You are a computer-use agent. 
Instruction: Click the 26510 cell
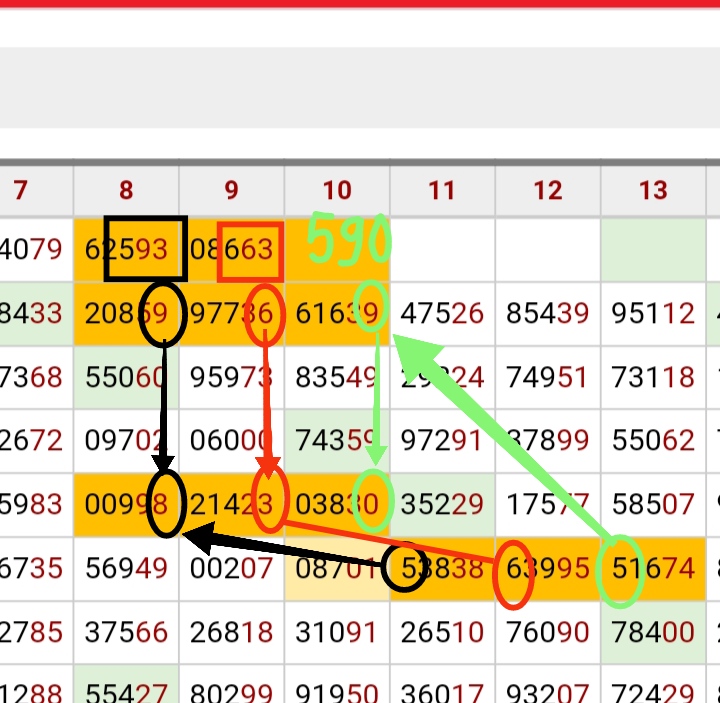442,632
